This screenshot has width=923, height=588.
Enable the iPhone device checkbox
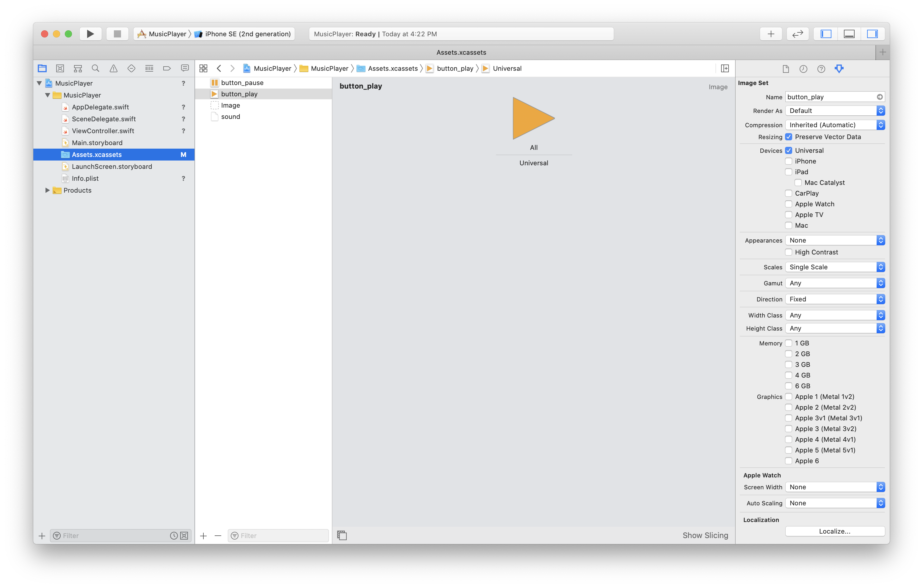pyautogui.click(x=789, y=161)
